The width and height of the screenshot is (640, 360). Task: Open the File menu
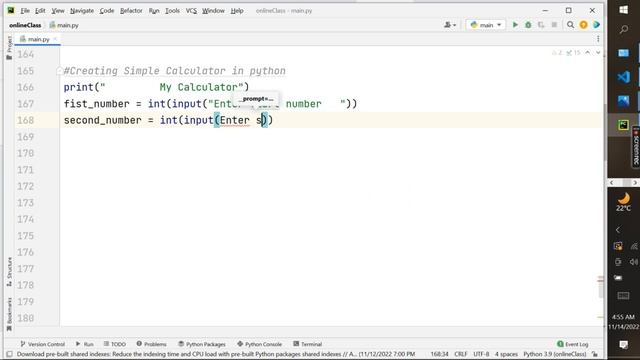[x=25, y=11]
